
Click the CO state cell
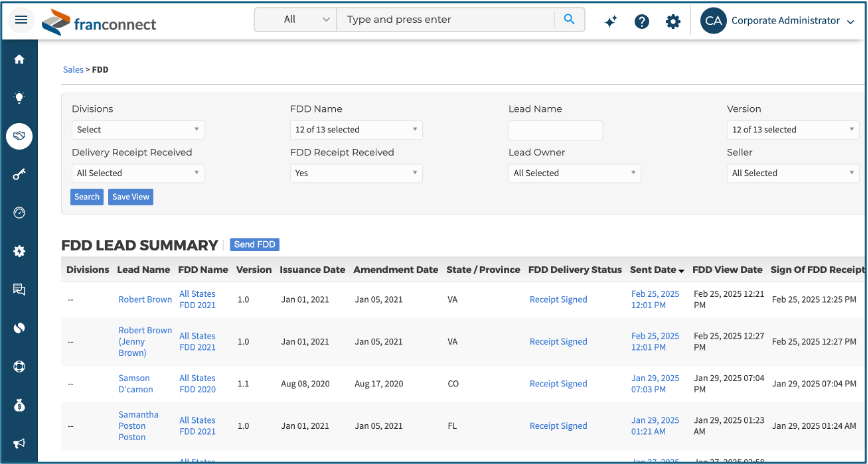coord(453,384)
